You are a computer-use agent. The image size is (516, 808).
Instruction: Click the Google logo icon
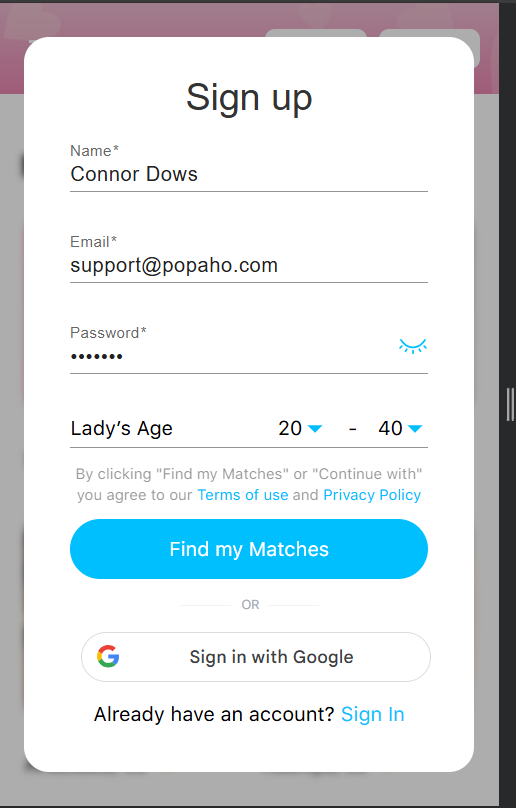coord(108,656)
